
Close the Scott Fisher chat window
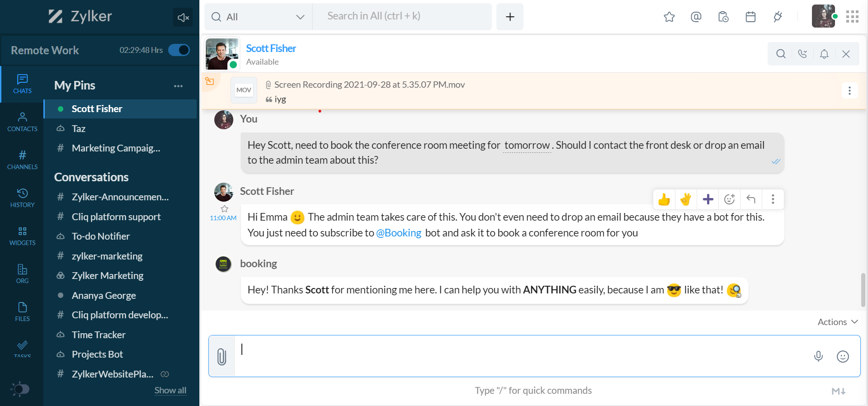coord(846,54)
